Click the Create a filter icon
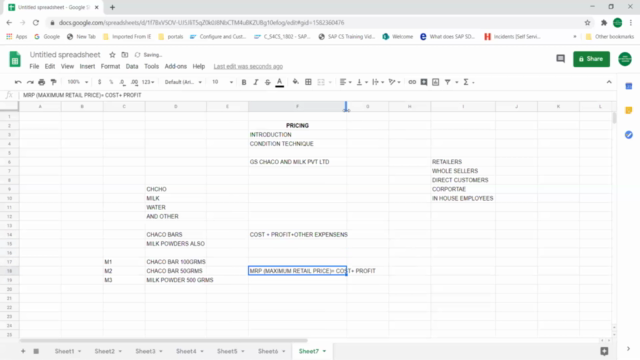This screenshot has width=640, height=360. 447,82
